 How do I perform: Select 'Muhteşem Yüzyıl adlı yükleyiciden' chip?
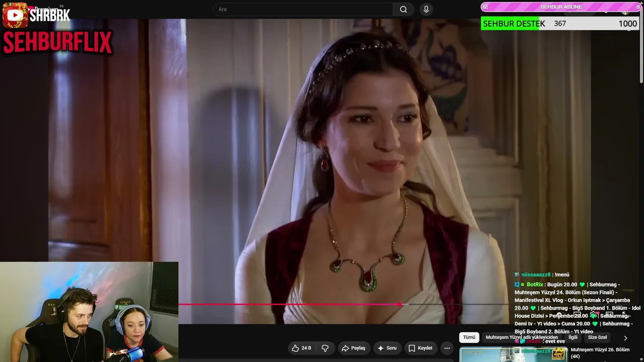(x=522, y=337)
